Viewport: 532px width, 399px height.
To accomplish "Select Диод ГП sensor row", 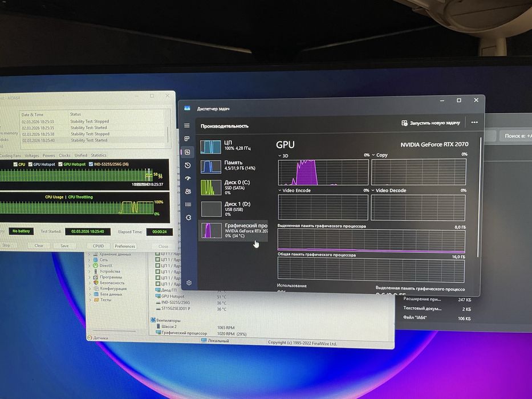I will click(x=190, y=291).
